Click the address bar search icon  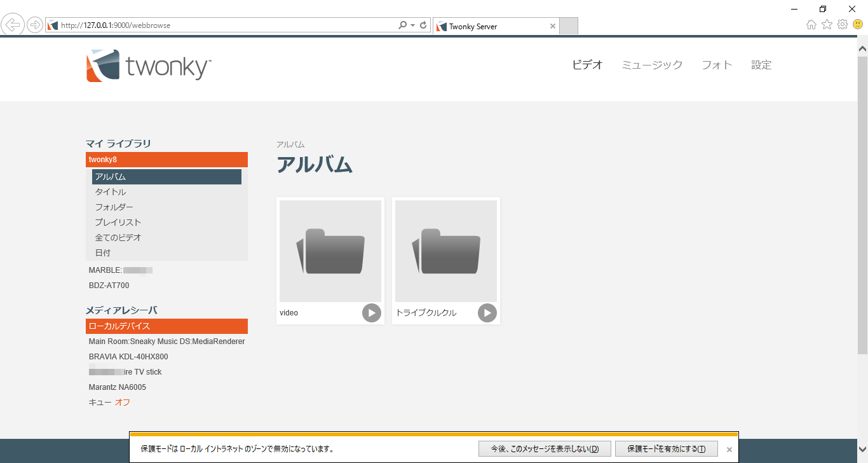pos(402,25)
